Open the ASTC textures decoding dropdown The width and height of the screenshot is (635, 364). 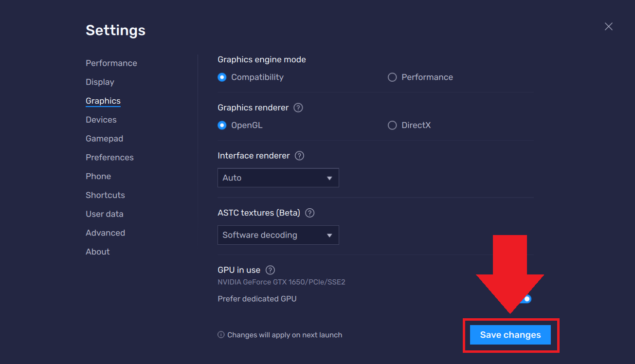[278, 235]
